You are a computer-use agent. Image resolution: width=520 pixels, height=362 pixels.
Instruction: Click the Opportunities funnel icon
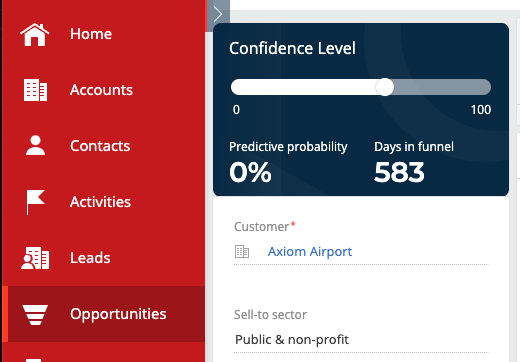click(35, 314)
